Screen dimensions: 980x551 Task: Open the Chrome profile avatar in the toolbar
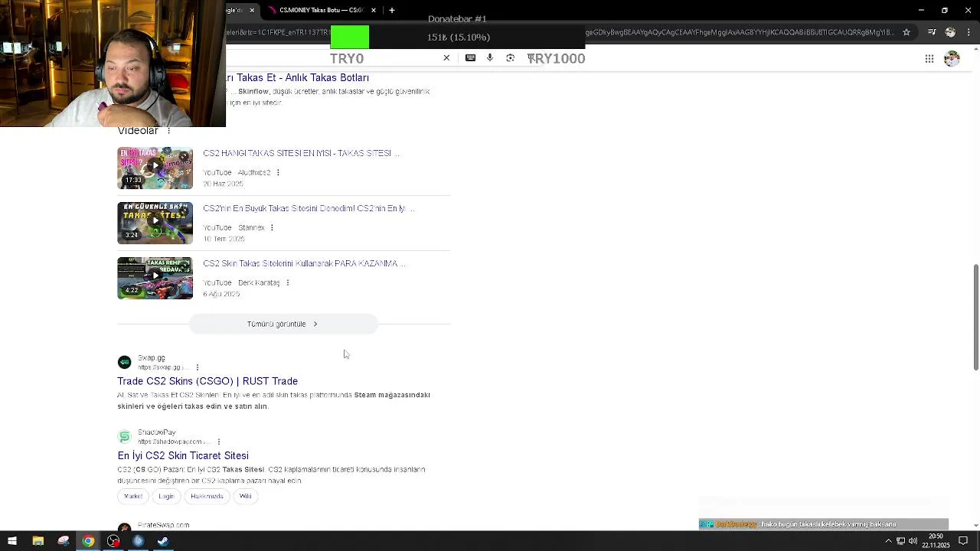point(950,32)
